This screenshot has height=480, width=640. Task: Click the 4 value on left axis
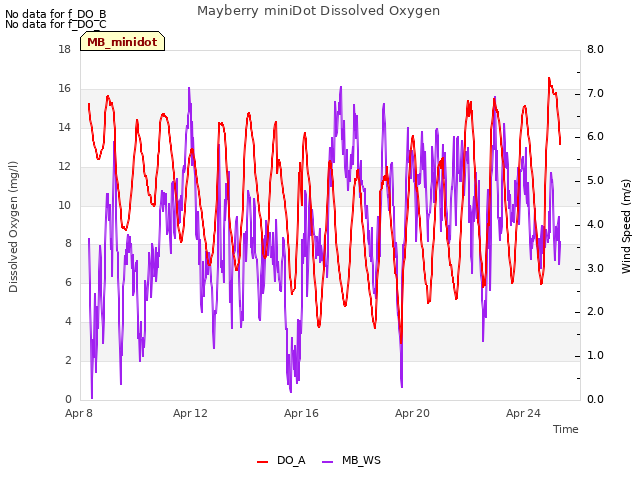point(68,322)
